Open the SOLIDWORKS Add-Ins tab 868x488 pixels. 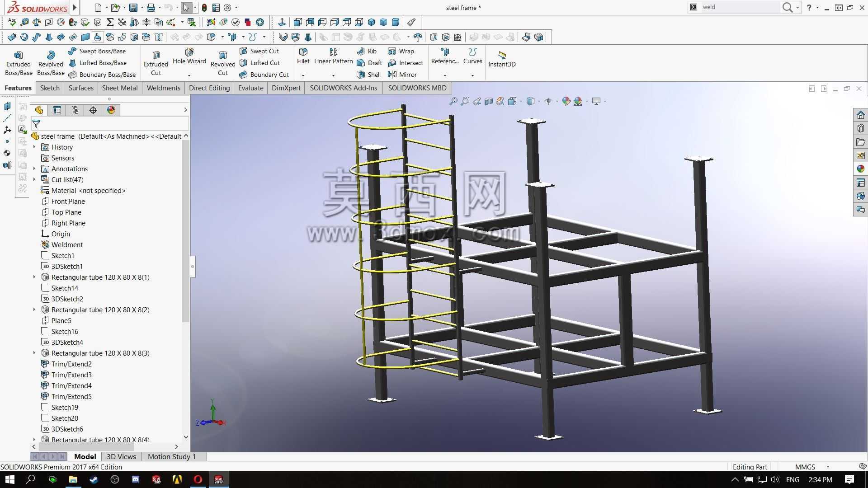click(x=344, y=88)
